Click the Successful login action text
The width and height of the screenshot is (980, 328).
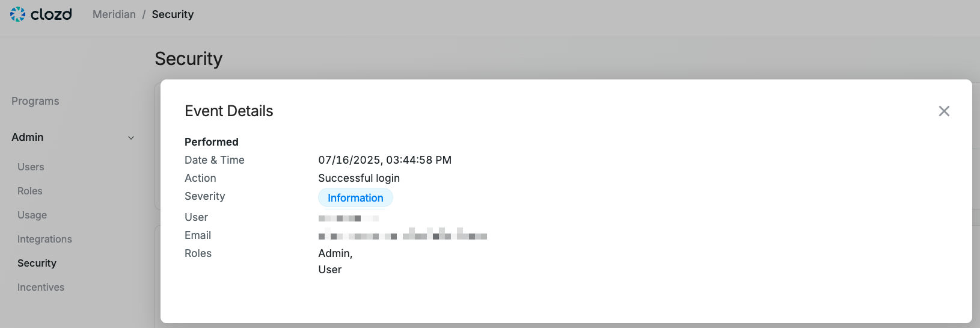pyautogui.click(x=359, y=178)
